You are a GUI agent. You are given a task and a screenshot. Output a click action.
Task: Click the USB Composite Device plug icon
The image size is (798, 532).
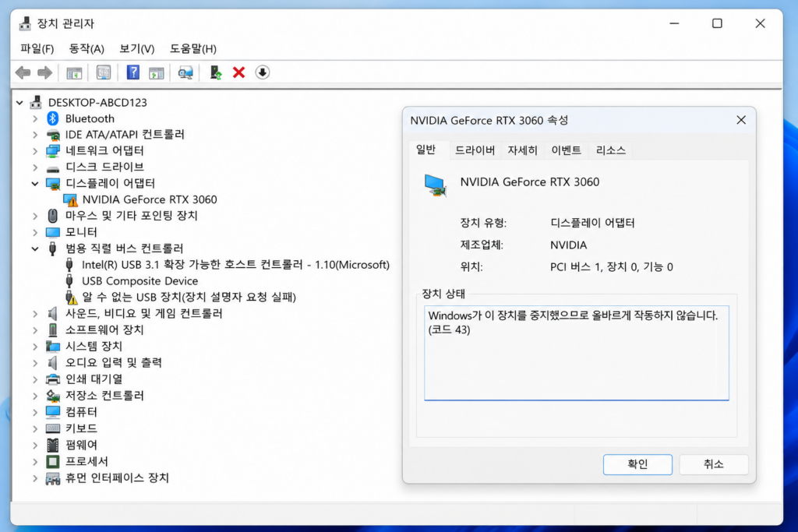click(69, 280)
